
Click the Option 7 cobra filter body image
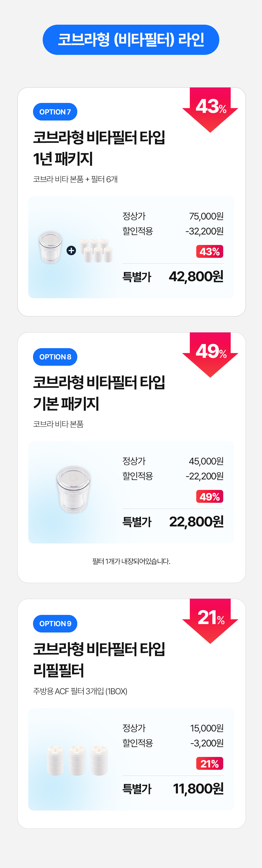click(x=51, y=247)
